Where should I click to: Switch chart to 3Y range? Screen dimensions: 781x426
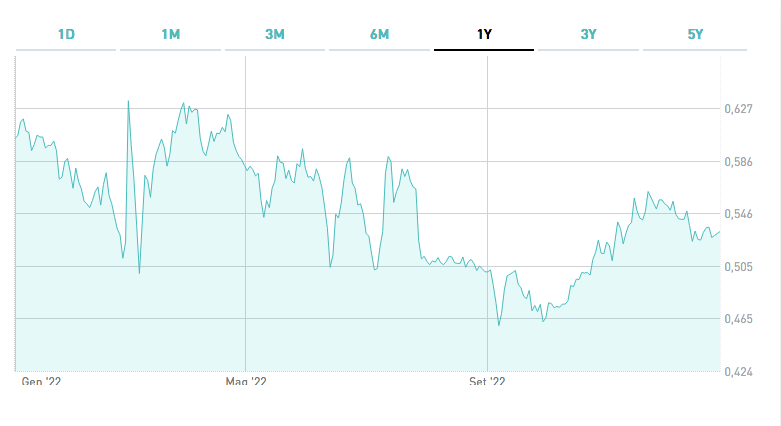[x=588, y=34]
